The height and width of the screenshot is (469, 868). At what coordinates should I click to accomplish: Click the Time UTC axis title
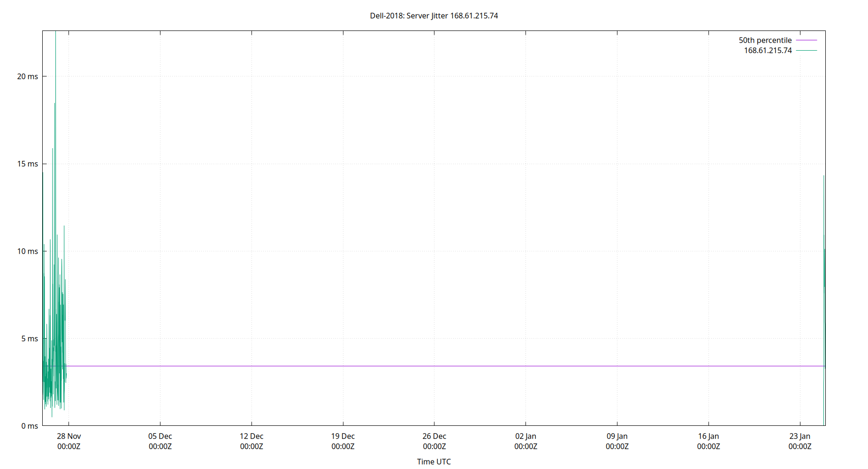click(433, 461)
